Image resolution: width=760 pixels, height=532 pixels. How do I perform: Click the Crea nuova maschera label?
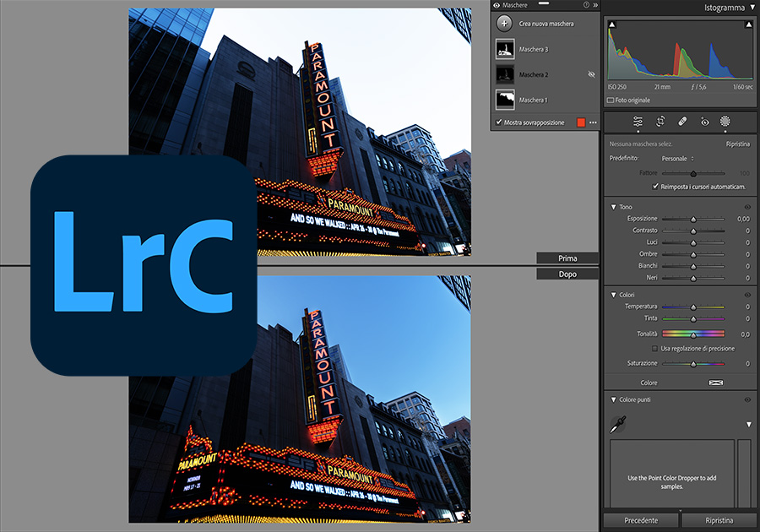coord(546,24)
